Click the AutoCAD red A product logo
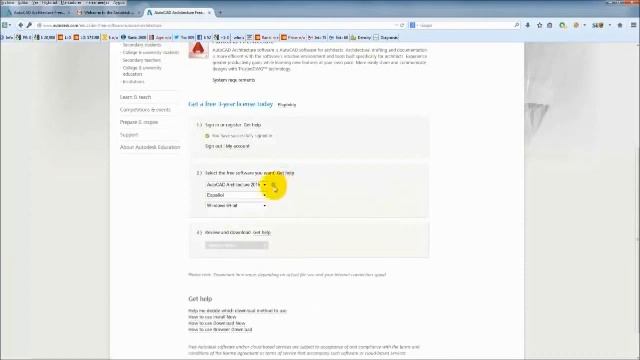The width and height of the screenshot is (640, 360). [x=198, y=51]
